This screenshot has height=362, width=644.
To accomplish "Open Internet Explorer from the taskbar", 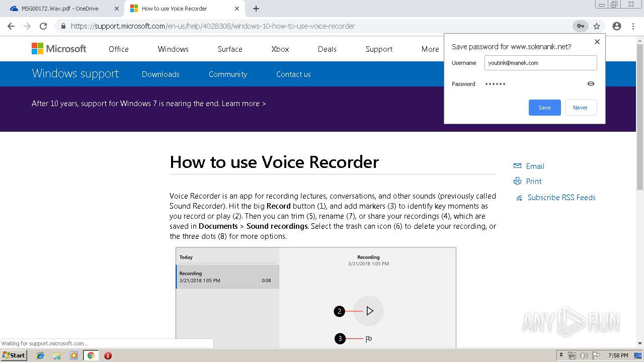I will (x=40, y=355).
